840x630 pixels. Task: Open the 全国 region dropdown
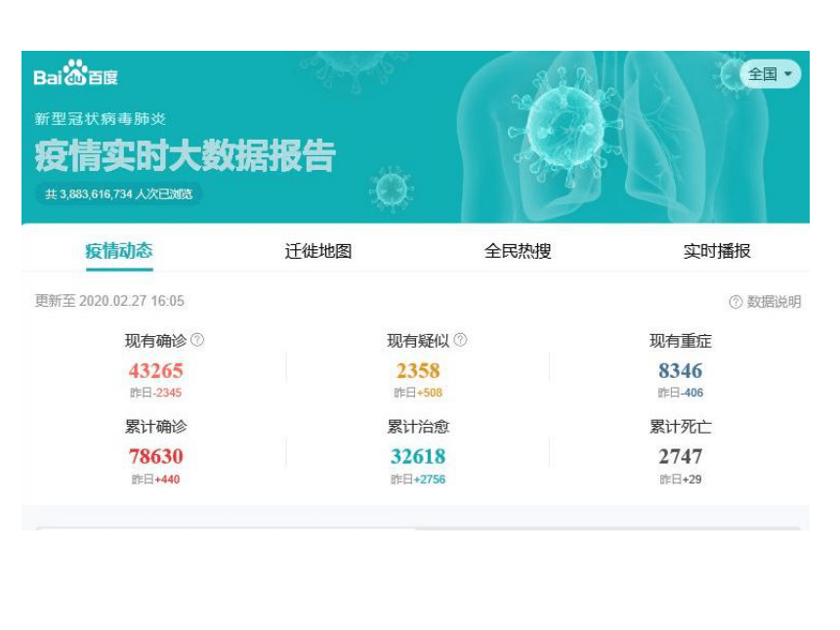(770, 74)
